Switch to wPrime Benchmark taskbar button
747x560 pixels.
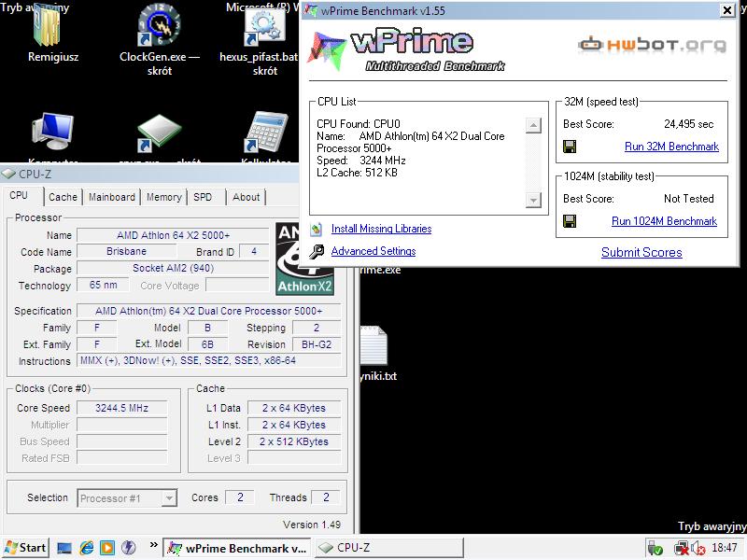coord(237,549)
